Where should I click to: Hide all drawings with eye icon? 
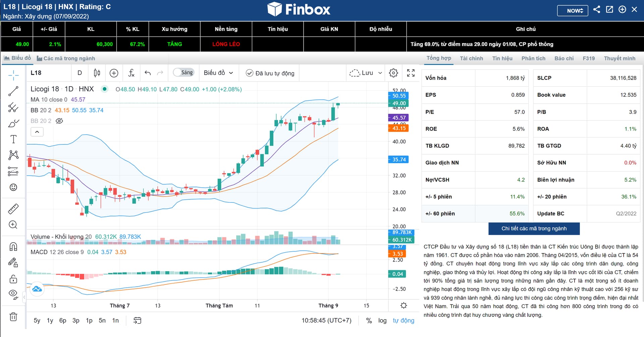pyautogui.click(x=13, y=294)
